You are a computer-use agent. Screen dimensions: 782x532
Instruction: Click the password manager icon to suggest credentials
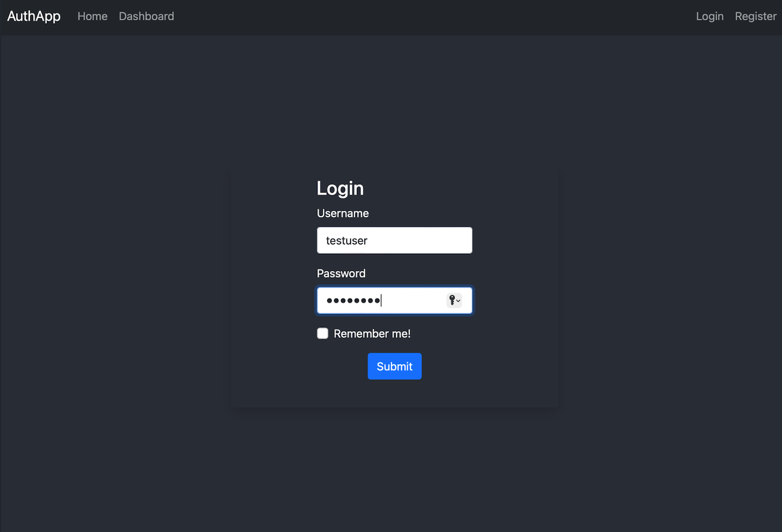click(453, 300)
